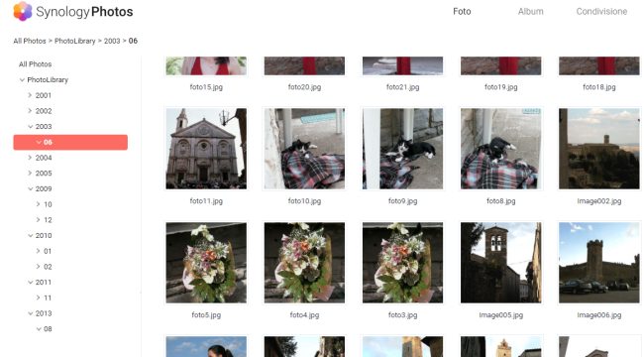Image resolution: width=644 pixels, height=357 pixels.
Task: Go to All Photos in the breadcrumb
Action: pos(30,41)
